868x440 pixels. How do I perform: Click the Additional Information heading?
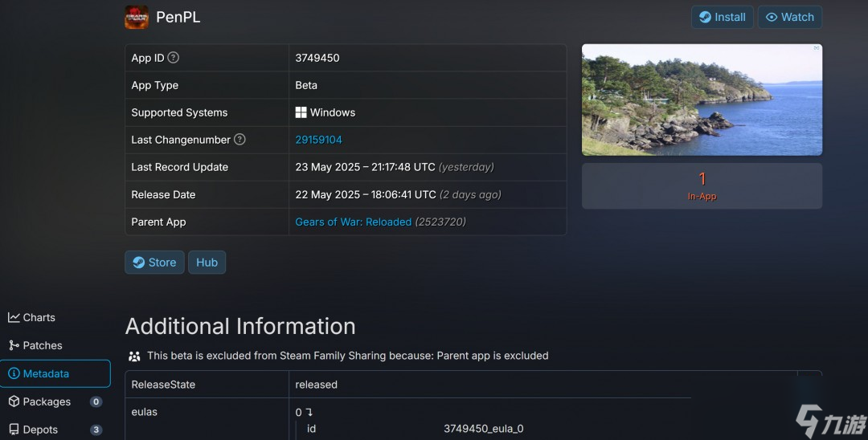(240, 326)
